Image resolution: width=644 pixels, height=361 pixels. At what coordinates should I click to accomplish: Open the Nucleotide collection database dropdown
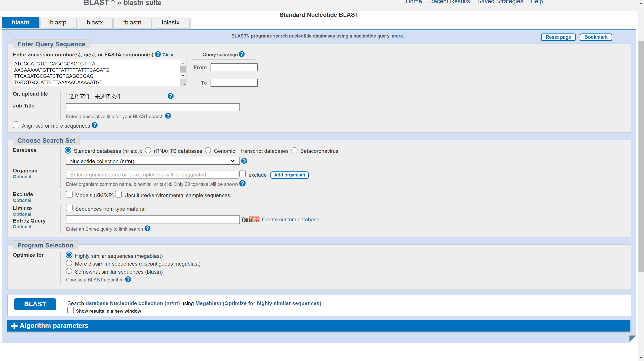point(152,161)
